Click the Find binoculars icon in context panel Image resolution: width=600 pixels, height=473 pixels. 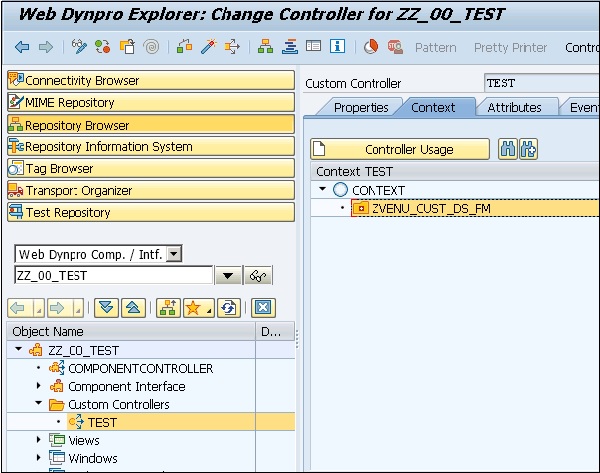click(x=508, y=149)
